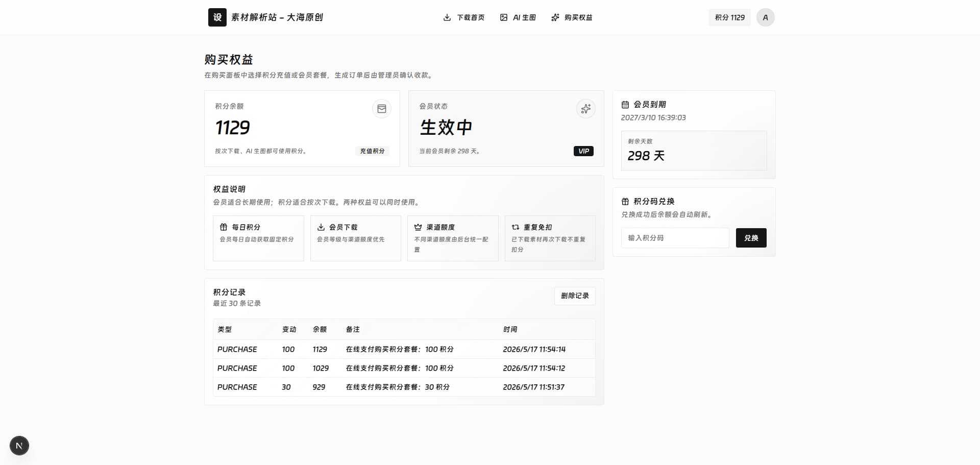
Task: Click the 生效中 membership status text
Action: 446,128
